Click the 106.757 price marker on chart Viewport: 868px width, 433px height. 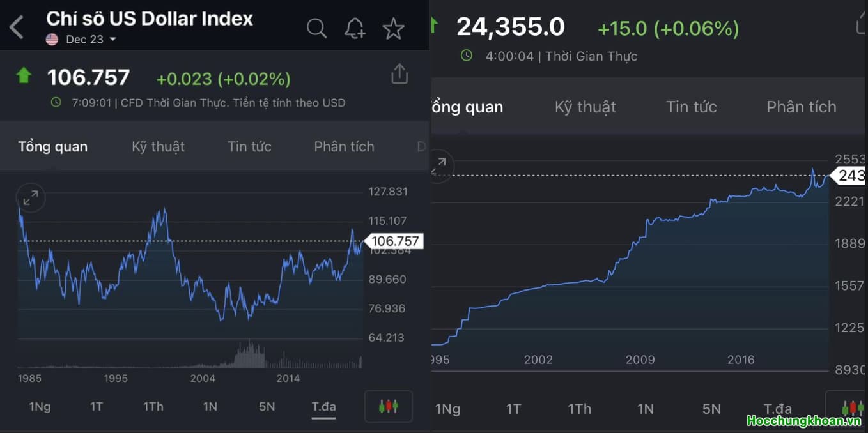(x=394, y=241)
